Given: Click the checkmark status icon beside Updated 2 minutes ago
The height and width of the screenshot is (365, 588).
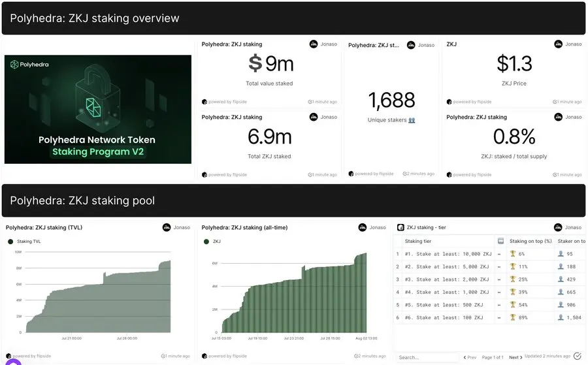Looking at the screenshot, I should coord(577,357).
